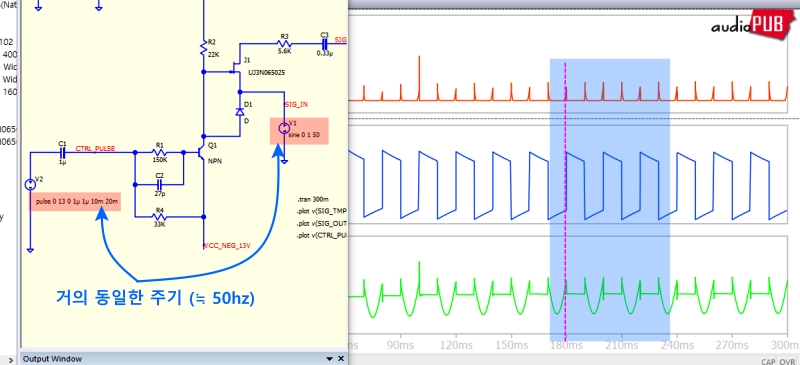Select resistor R4 33K
800x365 pixels.
pos(159,217)
